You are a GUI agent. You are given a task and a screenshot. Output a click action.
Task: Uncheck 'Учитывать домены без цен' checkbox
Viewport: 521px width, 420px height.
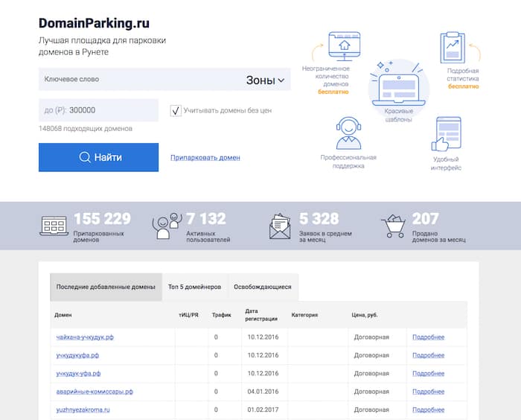click(x=176, y=111)
